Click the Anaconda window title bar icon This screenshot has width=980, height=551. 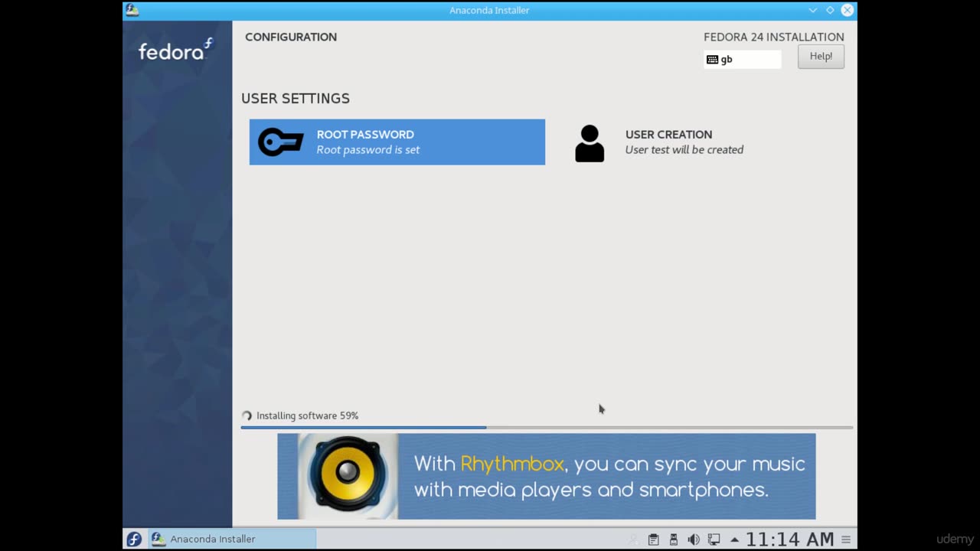pyautogui.click(x=132, y=10)
